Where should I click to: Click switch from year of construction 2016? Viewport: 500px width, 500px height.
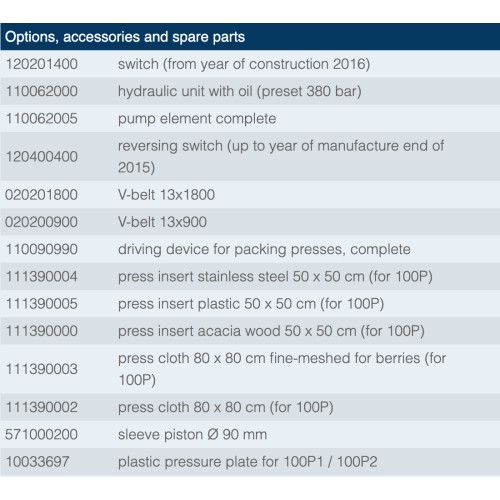244,64
